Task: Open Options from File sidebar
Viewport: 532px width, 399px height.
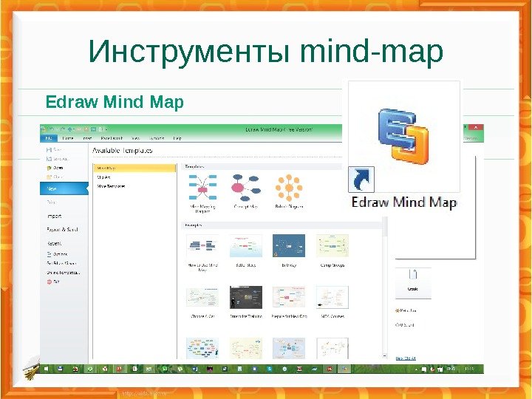Action: (x=57, y=254)
